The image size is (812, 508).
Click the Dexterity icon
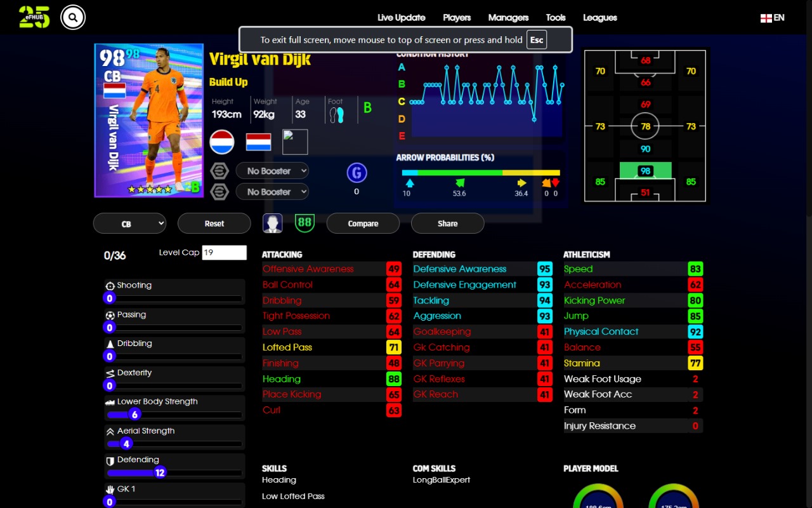point(110,373)
